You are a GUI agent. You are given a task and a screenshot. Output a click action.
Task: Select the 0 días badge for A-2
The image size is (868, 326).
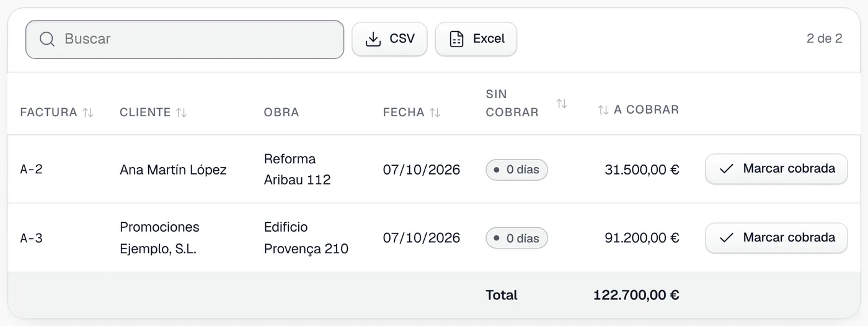click(x=516, y=170)
